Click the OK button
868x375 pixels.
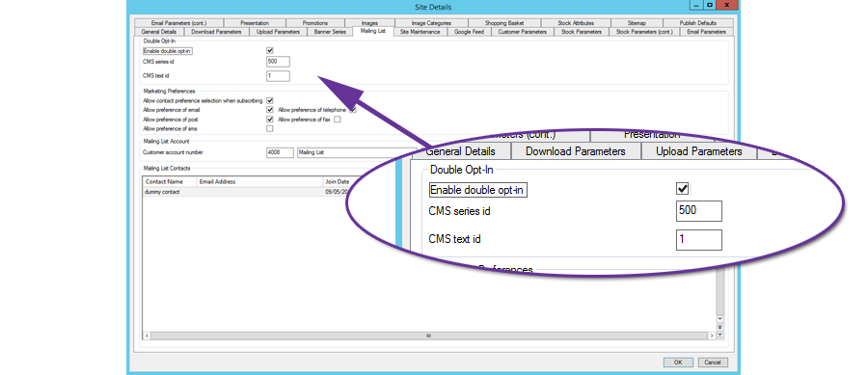(x=678, y=362)
